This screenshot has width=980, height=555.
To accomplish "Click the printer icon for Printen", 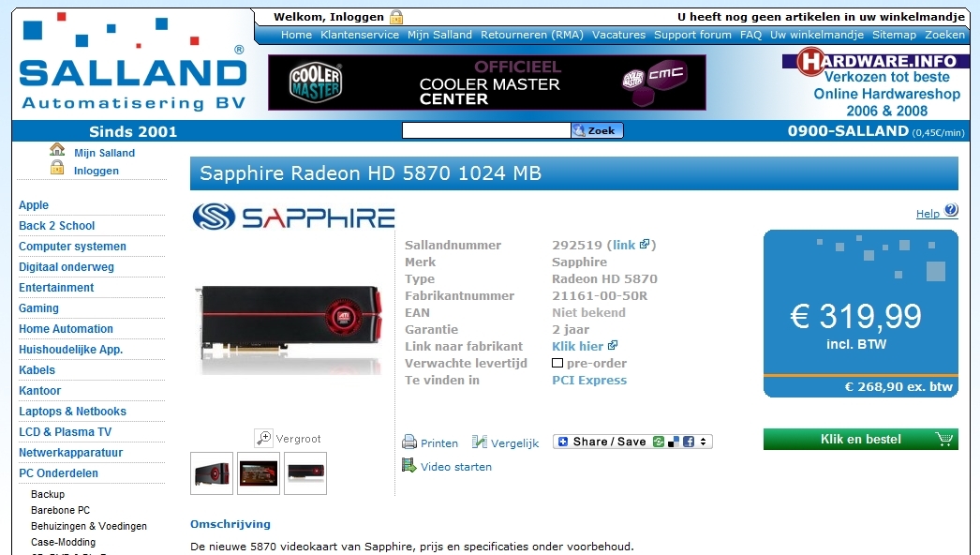I will coord(409,442).
